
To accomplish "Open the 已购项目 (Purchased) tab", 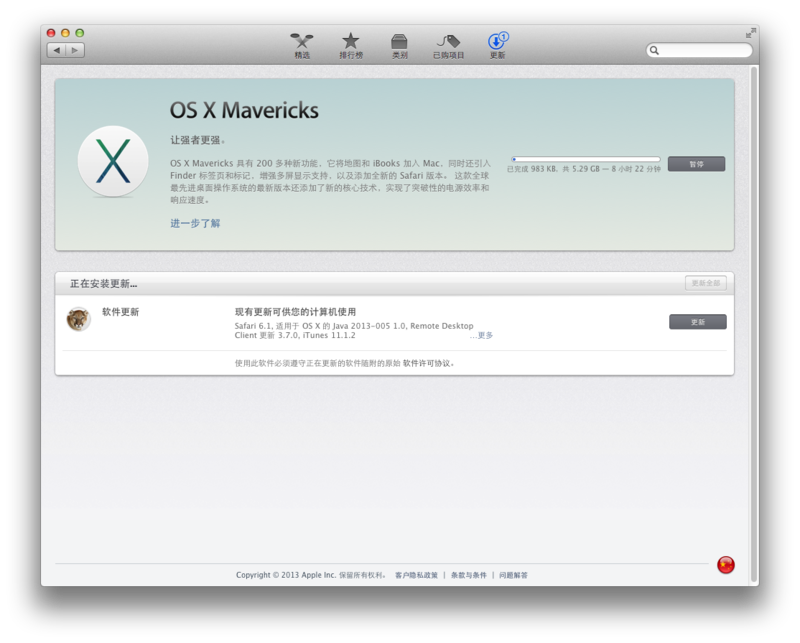I will click(448, 46).
